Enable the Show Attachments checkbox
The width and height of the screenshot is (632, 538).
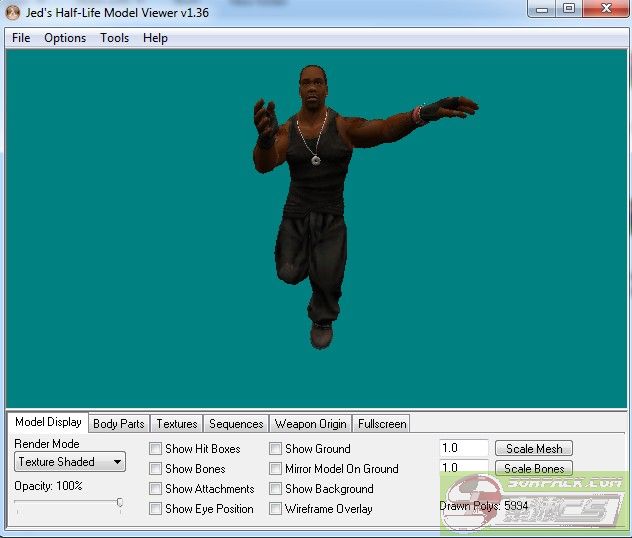(155, 488)
